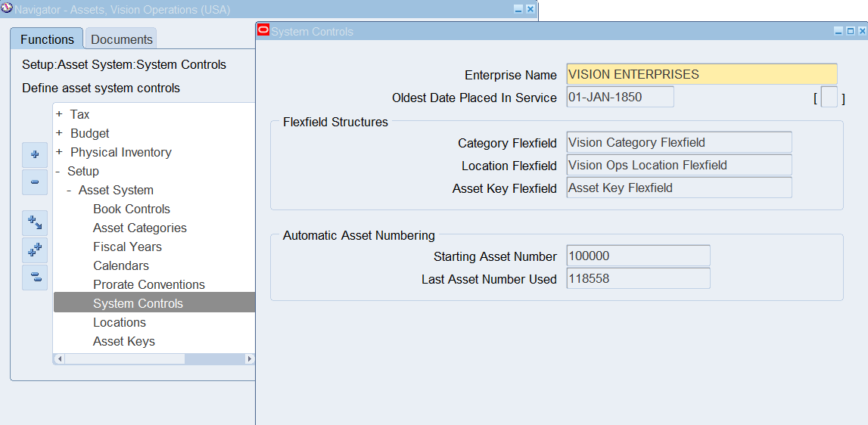This screenshot has height=425, width=868.
Task: Click the Expand All icon button
Action: [x=35, y=250]
